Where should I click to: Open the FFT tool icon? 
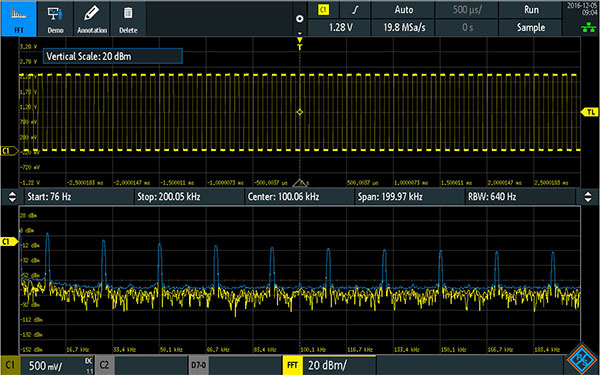tap(18, 18)
